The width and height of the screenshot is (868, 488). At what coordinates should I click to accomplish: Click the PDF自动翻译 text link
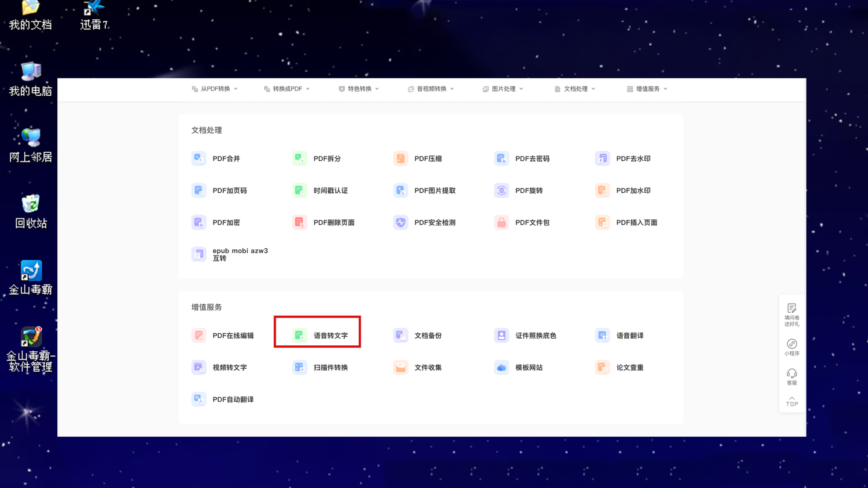point(233,399)
